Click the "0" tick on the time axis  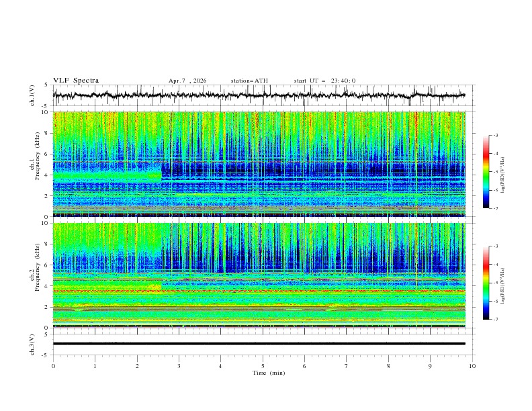click(53, 366)
